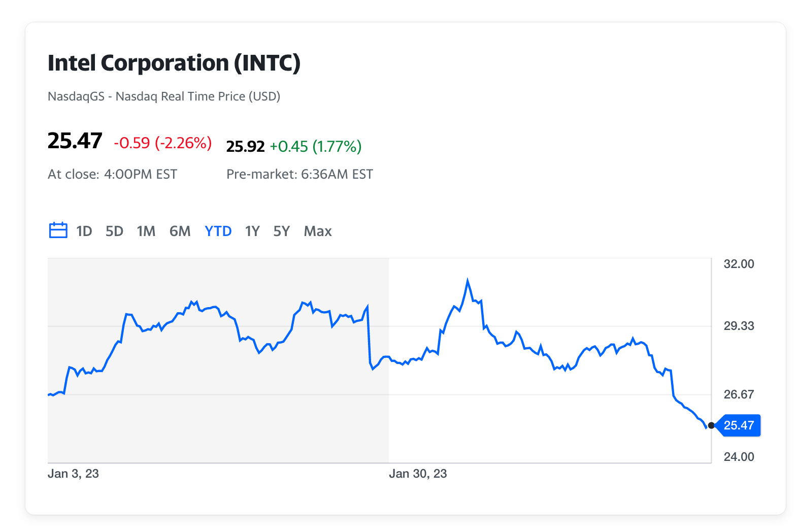The image size is (800, 532).
Task: Click the red -0.59 (-2.26%) change
Action: [x=162, y=143]
